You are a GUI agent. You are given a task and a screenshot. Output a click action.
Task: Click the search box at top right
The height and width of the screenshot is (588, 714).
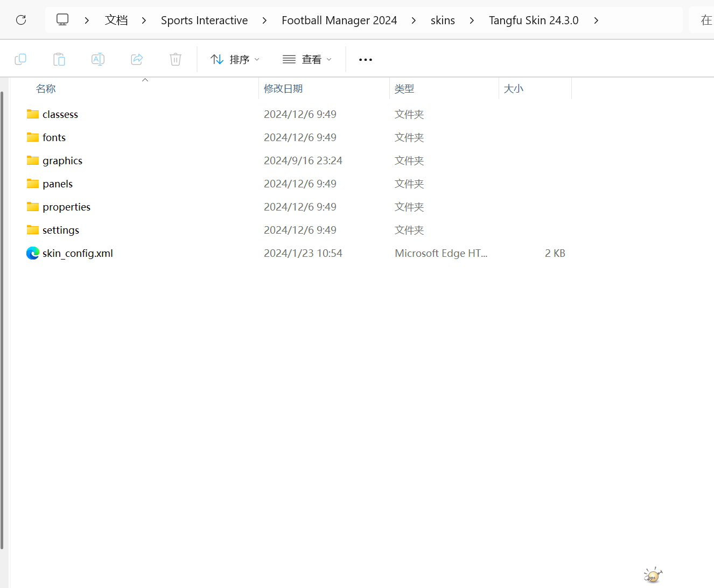[x=702, y=20]
